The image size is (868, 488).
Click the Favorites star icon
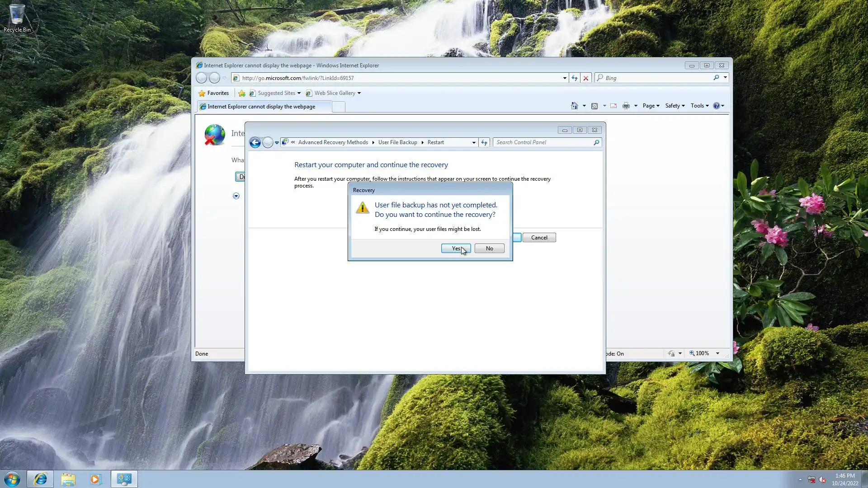tap(202, 93)
